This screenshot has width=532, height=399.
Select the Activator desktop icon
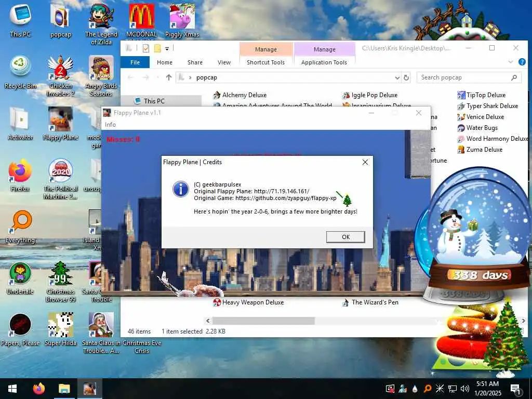click(x=20, y=124)
